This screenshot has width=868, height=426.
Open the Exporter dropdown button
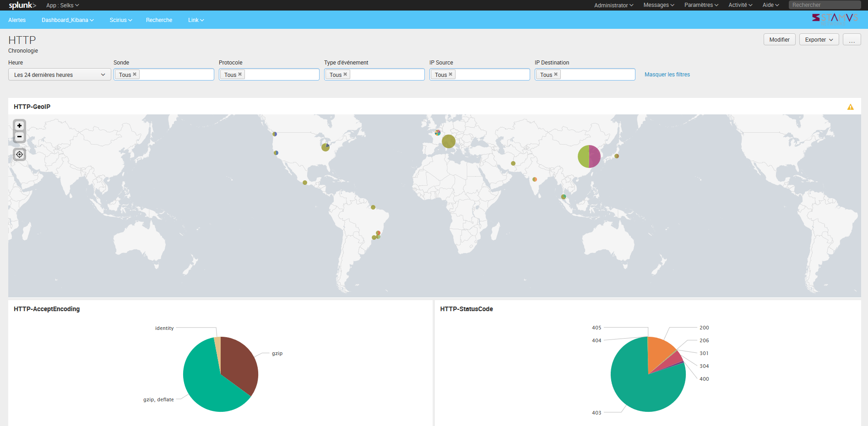coord(819,40)
